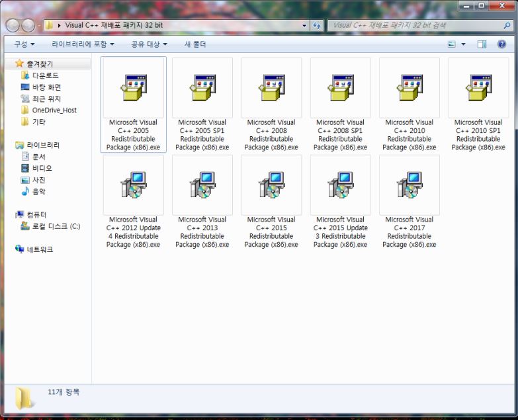Open the 라이브러리에 포함 menu
Viewport: 518px width, 420px height.
pos(83,44)
